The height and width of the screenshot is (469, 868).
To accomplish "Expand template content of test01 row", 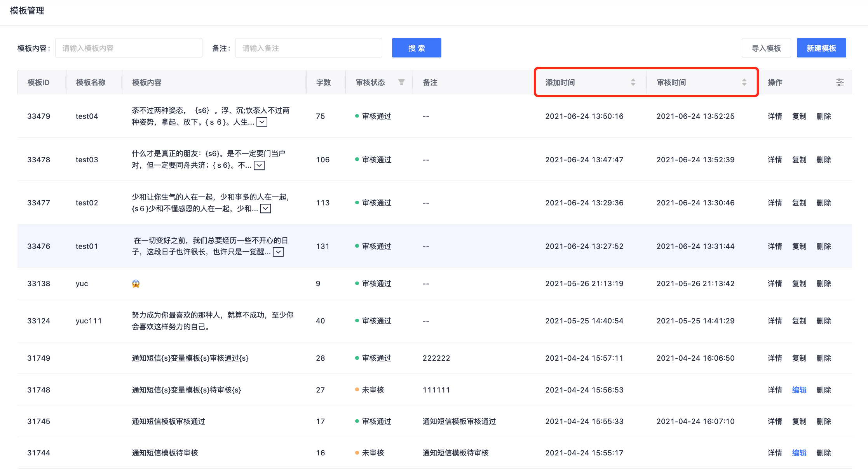I will tap(278, 252).
